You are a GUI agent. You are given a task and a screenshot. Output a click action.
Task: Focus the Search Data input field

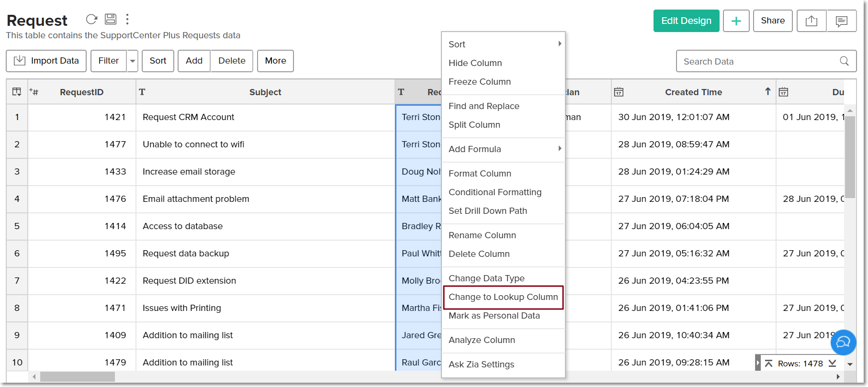756,61
